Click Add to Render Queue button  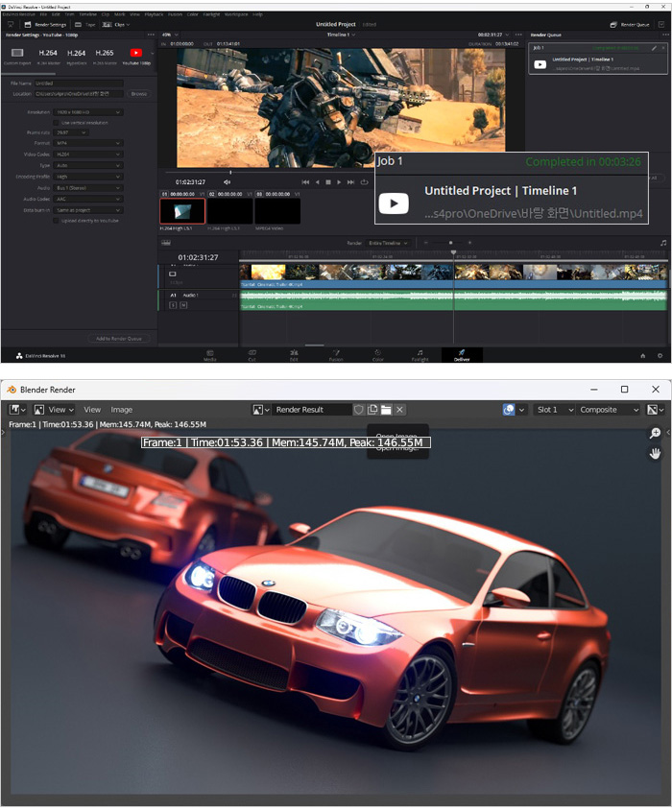tap(119, 339)
